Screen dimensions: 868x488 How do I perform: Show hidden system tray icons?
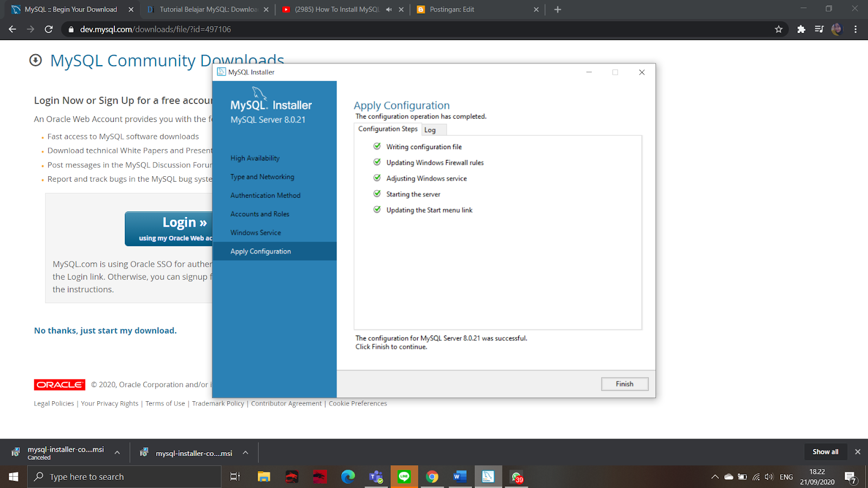(x=715, y=477)
